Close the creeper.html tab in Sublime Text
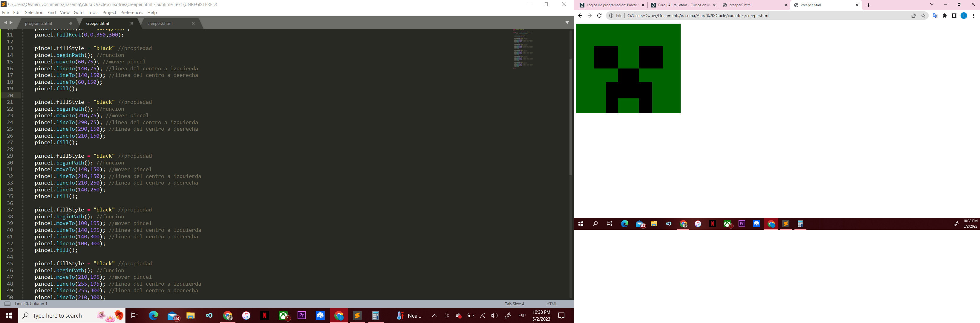Viewport: 980px width, 323px height. click(x=132, y=23)
